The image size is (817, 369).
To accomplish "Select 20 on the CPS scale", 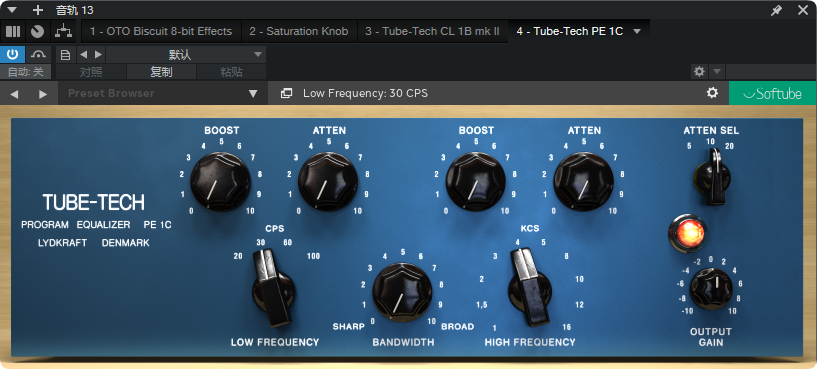I will [x=238, y=256].
